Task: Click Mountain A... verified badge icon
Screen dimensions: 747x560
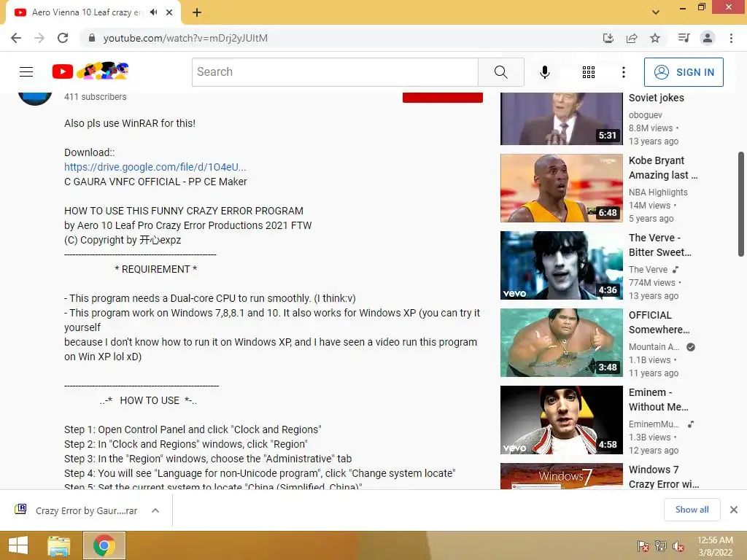Action: [691, 346]
